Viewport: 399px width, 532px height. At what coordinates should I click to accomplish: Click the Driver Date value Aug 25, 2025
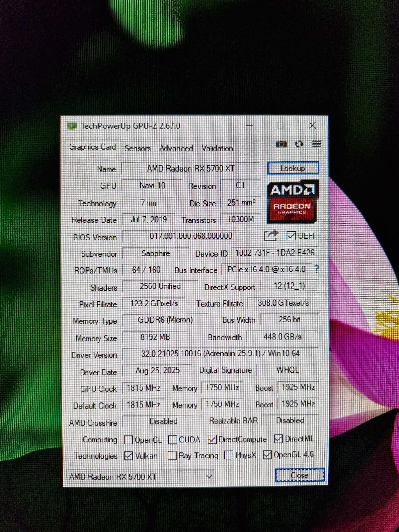(158, 370)
